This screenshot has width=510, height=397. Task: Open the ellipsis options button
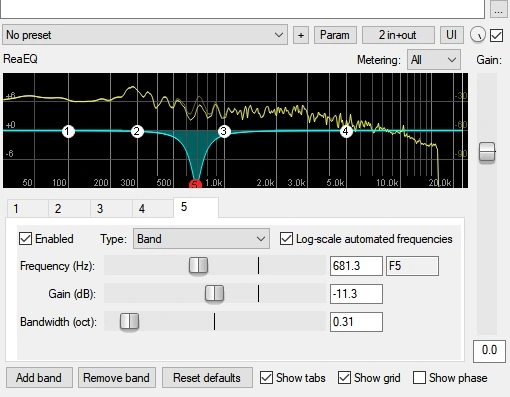click(498, 10)
